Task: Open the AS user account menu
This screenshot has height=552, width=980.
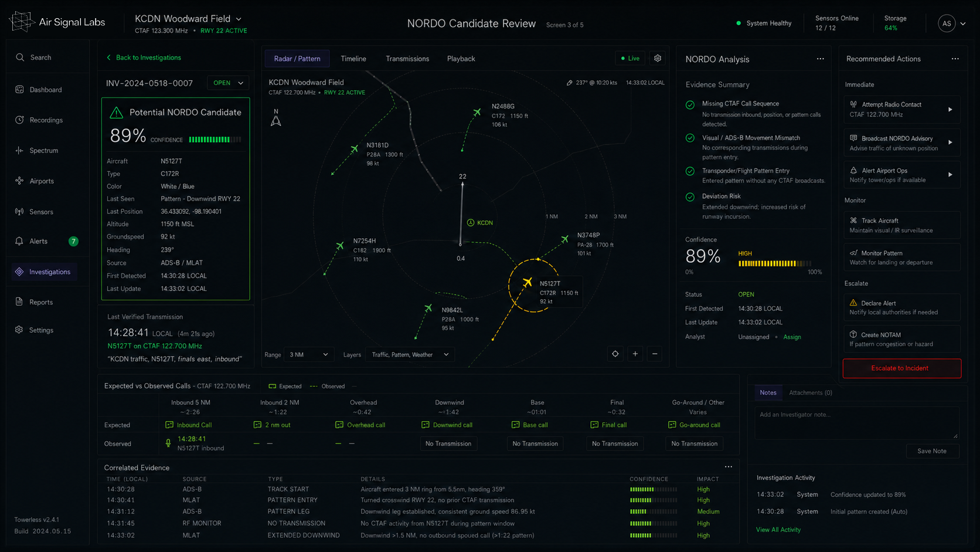Action: click(x=952, y=23)
